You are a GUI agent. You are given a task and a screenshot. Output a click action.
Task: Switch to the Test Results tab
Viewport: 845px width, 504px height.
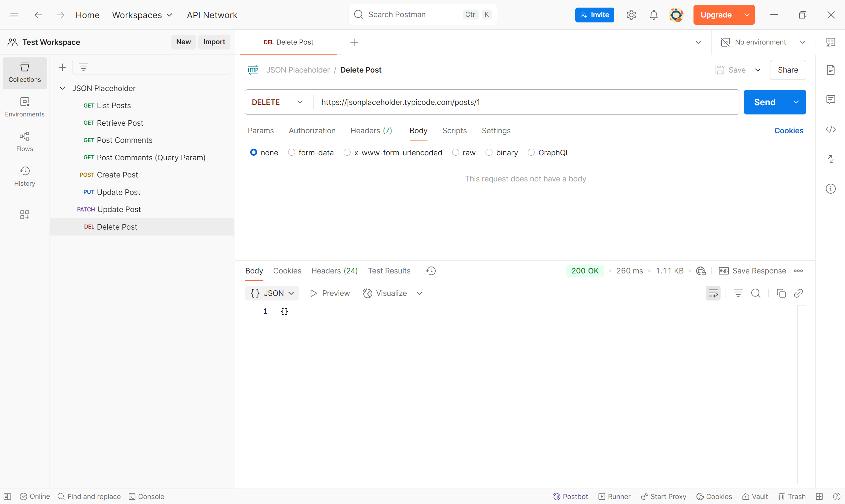click(x=389, y=271)
